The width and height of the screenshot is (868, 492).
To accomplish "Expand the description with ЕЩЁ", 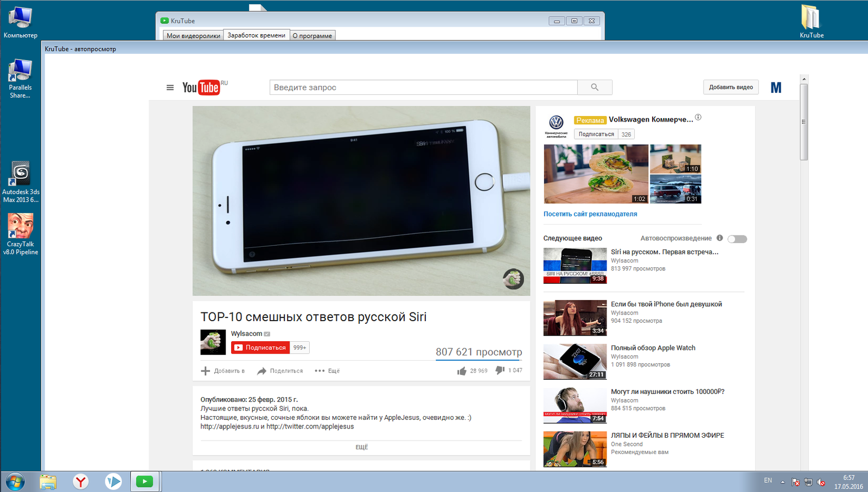I will 361,447.
